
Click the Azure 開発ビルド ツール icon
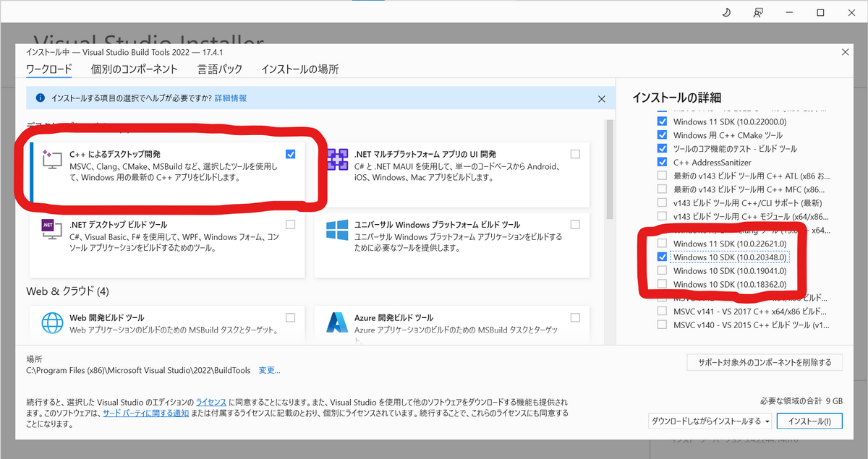(x=338, y=322)
